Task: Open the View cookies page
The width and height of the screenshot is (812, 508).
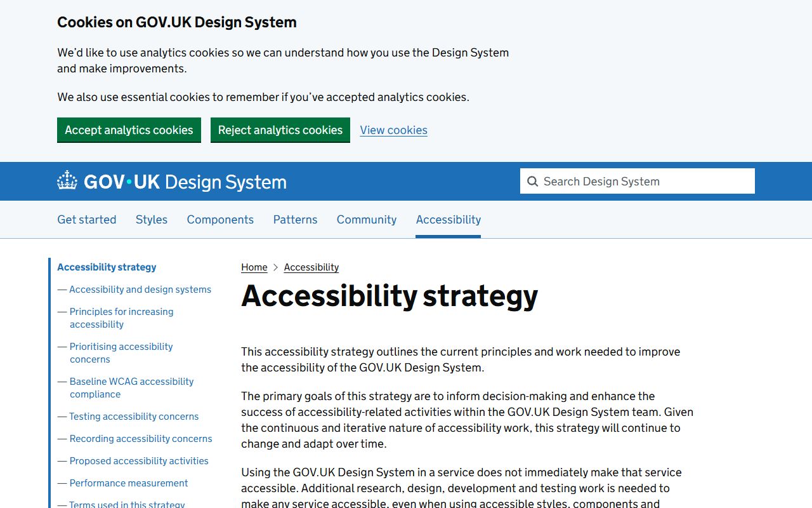Action: click(393, 130)
